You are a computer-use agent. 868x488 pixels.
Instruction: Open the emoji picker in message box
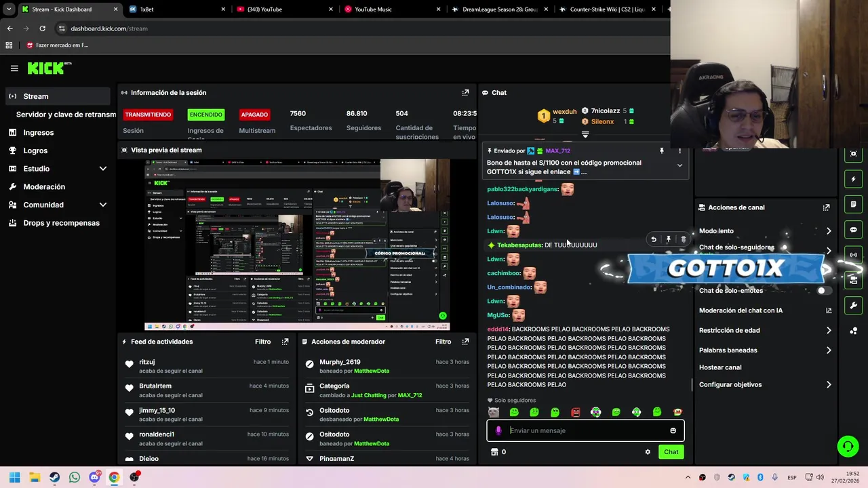(673, 430)
